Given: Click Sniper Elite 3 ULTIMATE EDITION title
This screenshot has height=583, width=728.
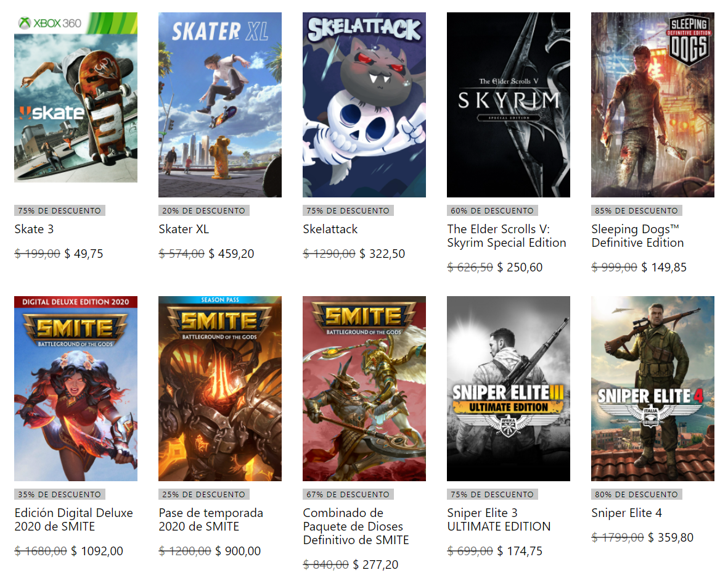Looking at the screenshot, I should click(499, 520).
